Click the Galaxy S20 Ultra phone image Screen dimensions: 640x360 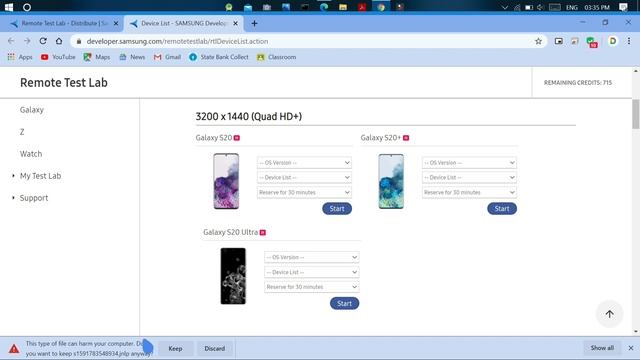coord(233,276)
